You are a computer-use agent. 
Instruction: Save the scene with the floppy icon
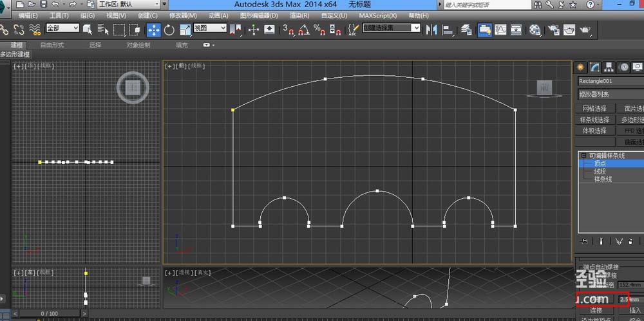(44, 5)
